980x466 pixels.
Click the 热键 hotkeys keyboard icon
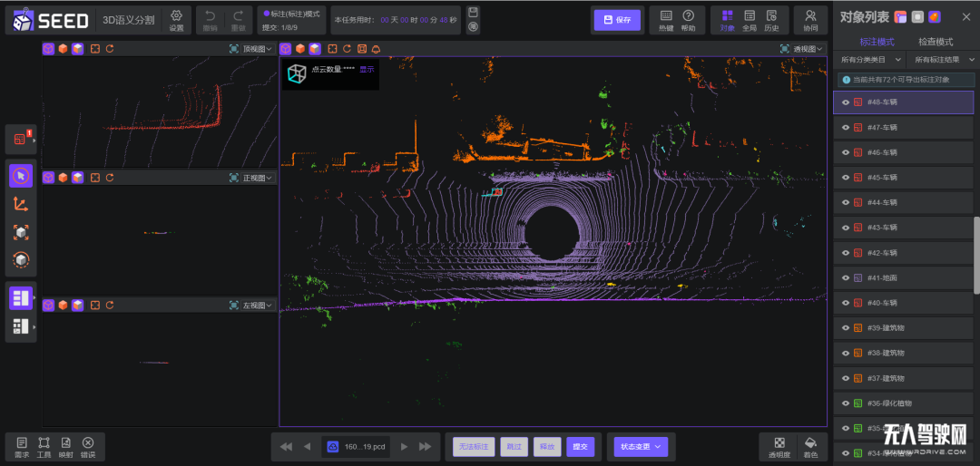tap(666, 20)
